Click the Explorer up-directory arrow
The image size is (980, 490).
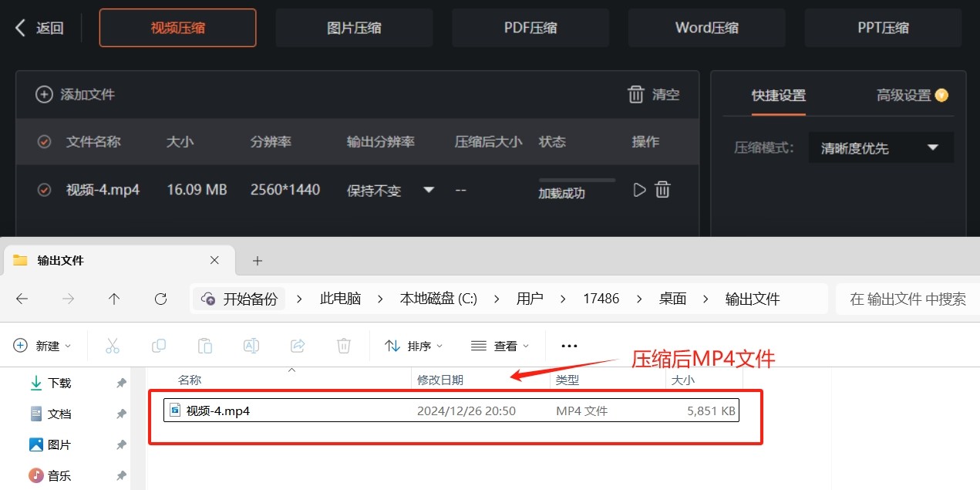pyautogui.click(x=114, y=299)
